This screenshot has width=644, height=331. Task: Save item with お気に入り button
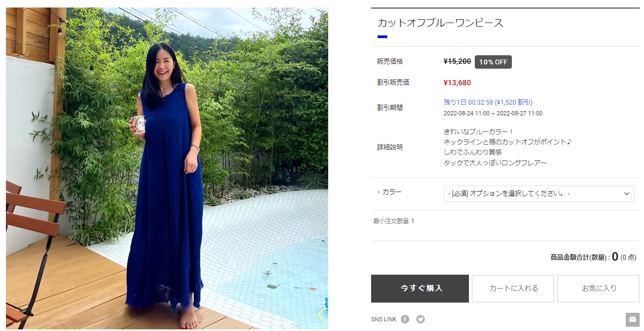598,288
